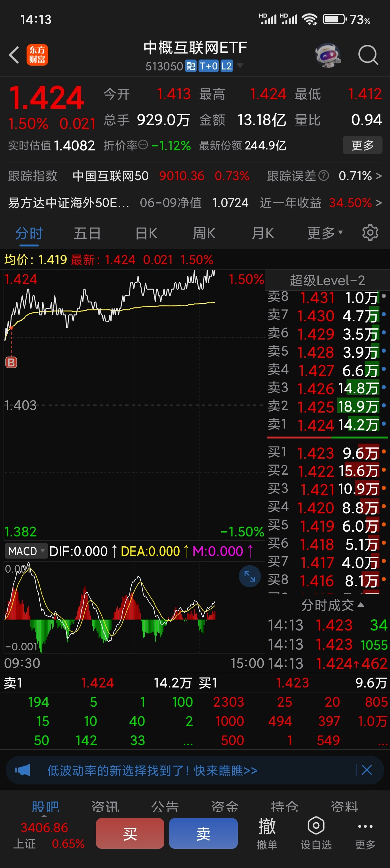The height and width of the screenshot is (868, 390).
Task: Select the 分时 tab
Action: (29, 233)
